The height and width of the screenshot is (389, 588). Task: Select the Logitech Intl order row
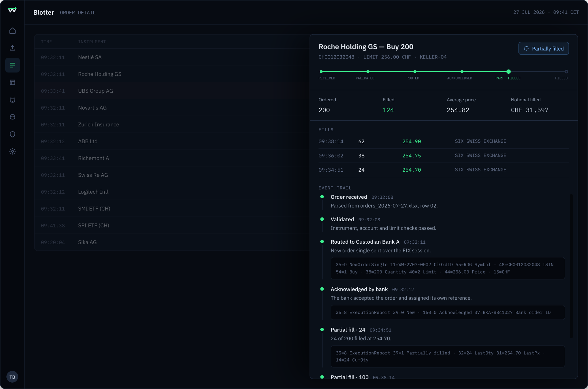coord(172,192)
